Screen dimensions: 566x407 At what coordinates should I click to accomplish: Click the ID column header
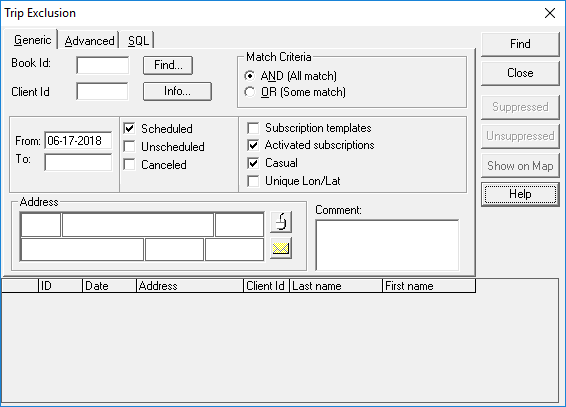[60, 286]
